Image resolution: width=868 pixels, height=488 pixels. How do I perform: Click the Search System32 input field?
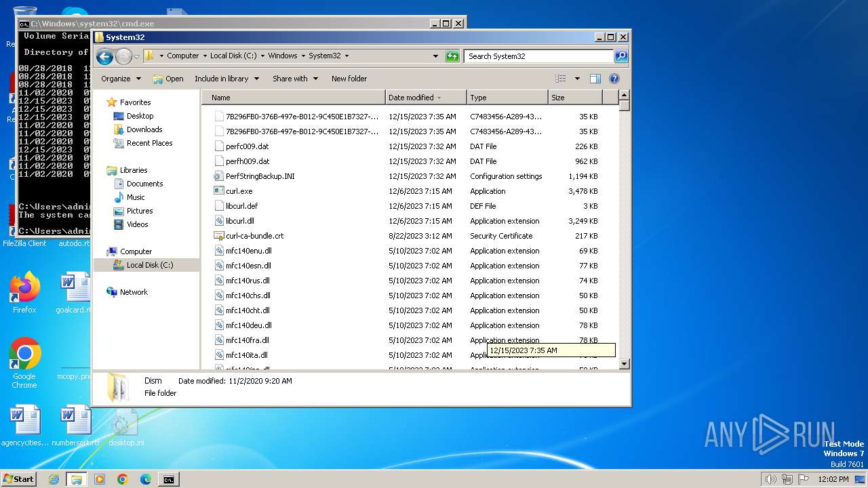(x=539, y=56)
